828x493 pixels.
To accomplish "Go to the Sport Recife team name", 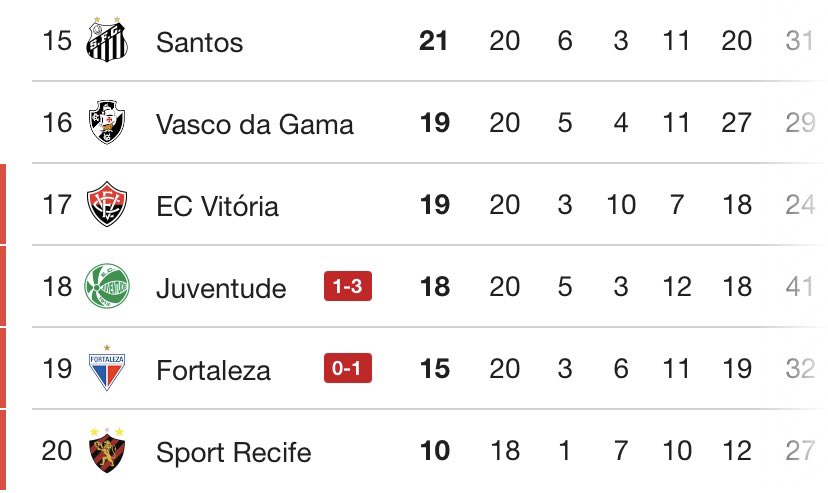I will tap(233, 453).
